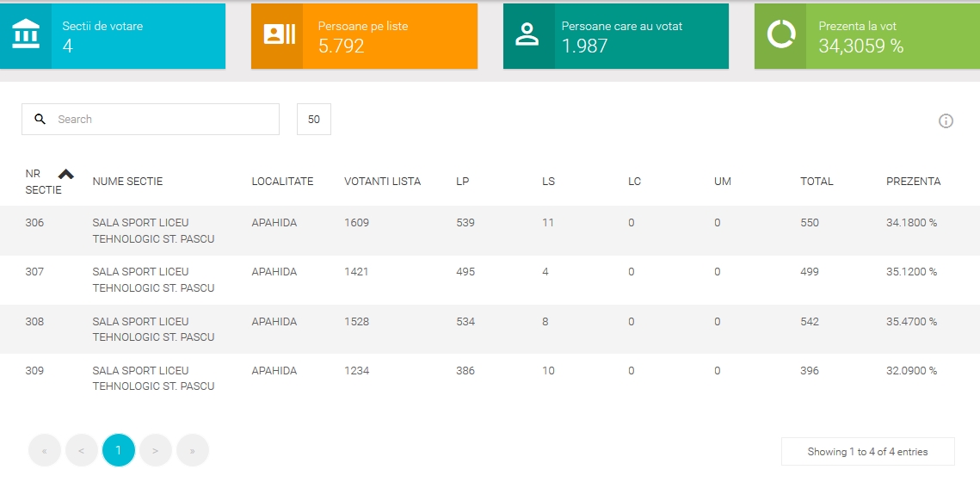Image resolution: width=980 pixels, height=488 pixels.
Task: Select page 1 in pagination
Action: click(119, 450)
